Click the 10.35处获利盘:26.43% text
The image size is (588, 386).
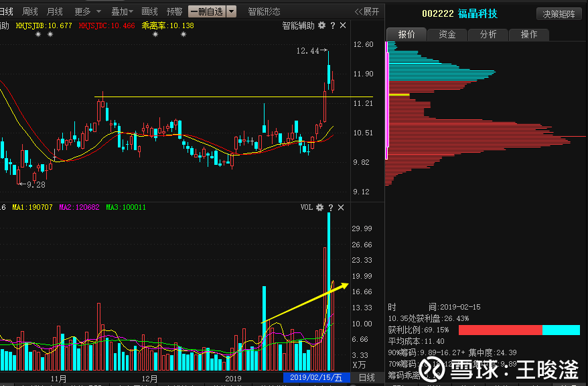pyautogui.click(x=429, y=318)
